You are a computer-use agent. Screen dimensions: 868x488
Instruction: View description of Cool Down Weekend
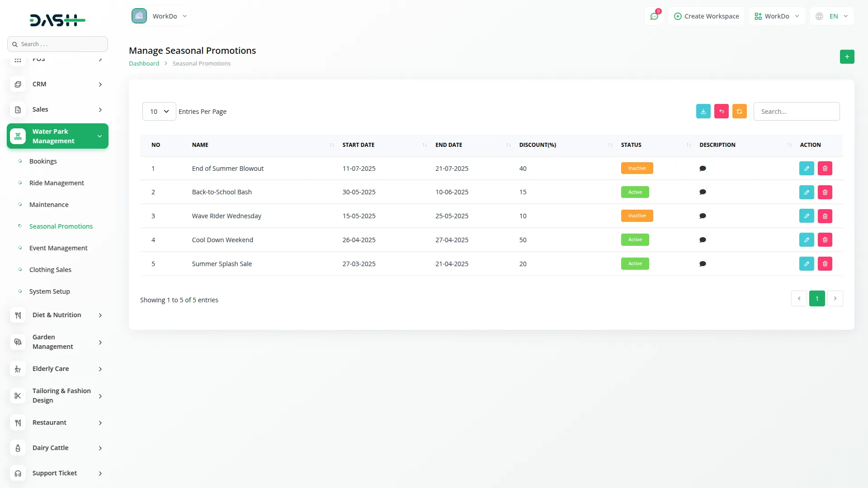pos(703,240)
